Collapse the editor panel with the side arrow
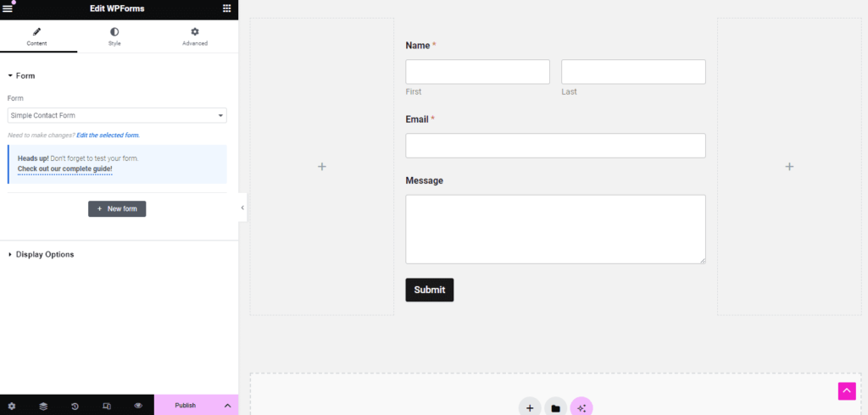This screenshot has width=868, height=415. [x=242, y=207]
